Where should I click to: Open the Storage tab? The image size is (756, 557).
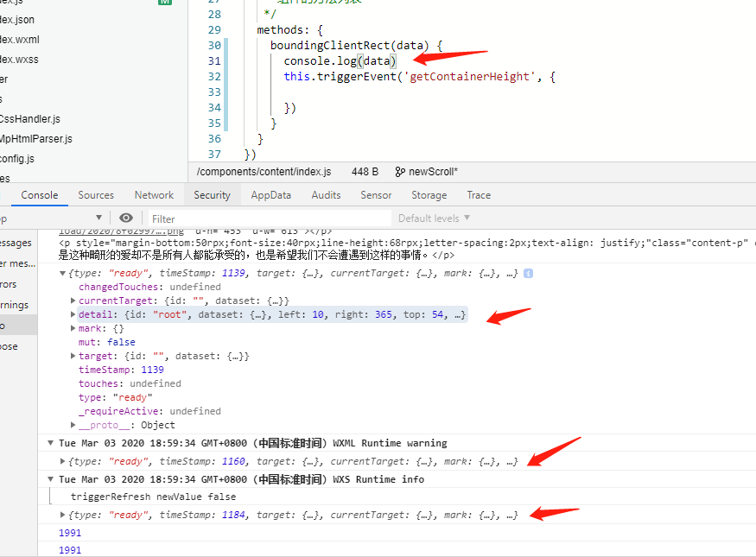(x=429, y=195)
